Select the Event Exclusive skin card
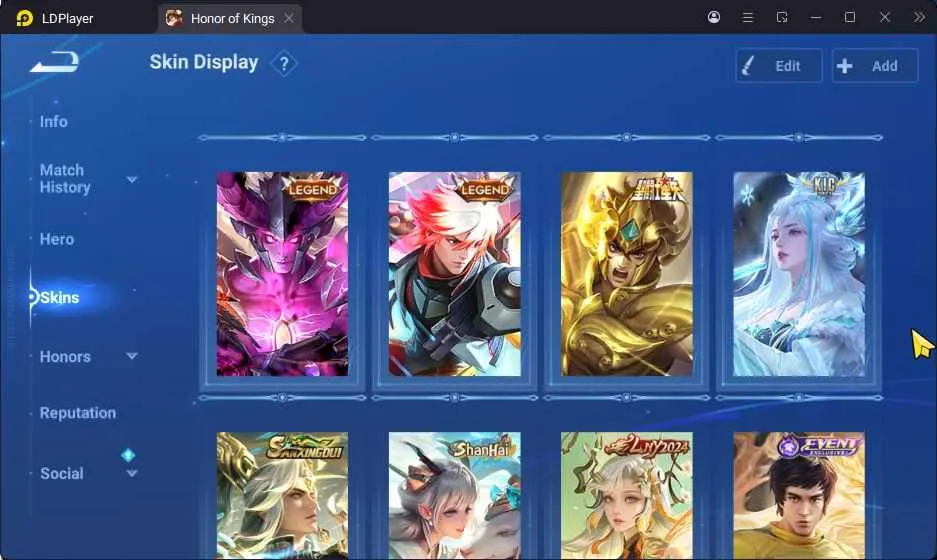The width and height of the screenshot is (937, 560). 798,495
